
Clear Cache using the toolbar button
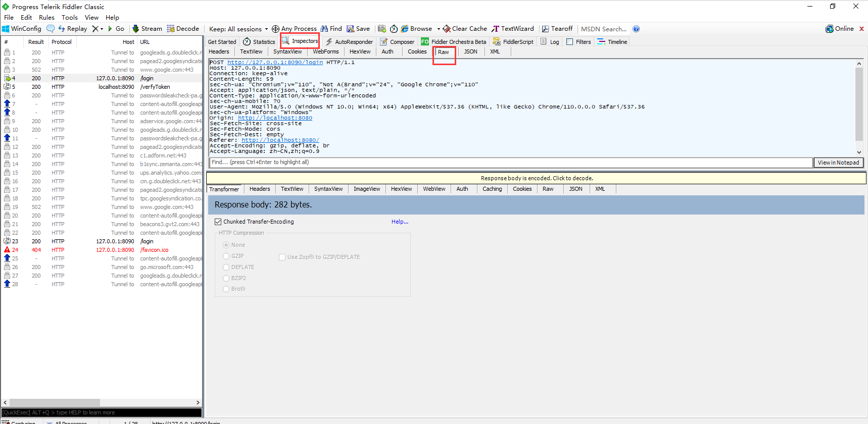click(465, 29)
